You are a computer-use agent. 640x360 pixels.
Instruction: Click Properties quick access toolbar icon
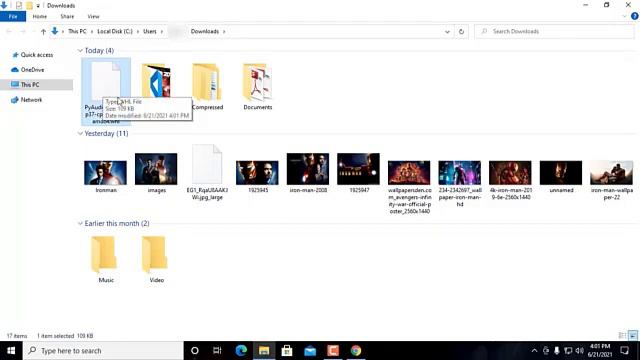coord(18,6)
